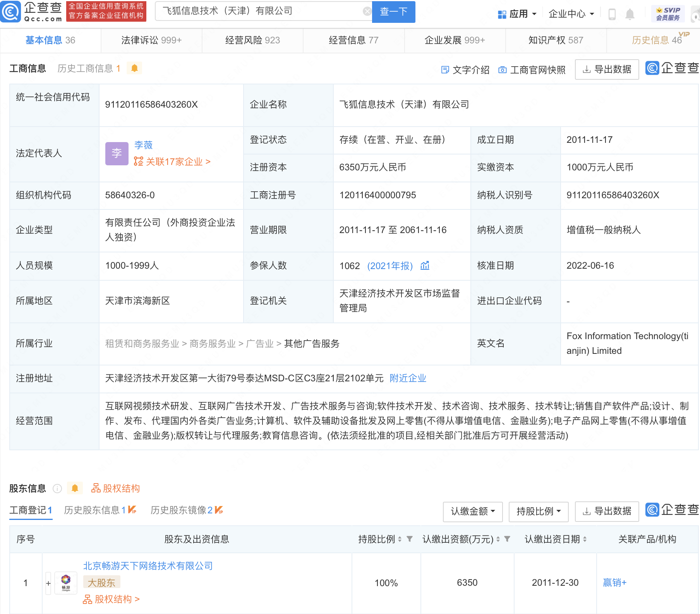Viewport: 700px width, 614px height.
Task: Click the notification bell in header
Action: pyautogui.click(x=630, y=14)
